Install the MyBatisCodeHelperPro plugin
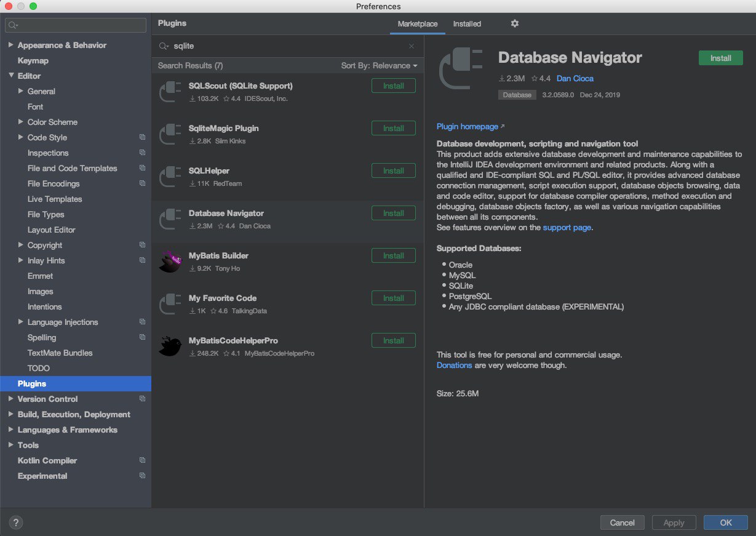Screen dimensions: 756x536 [x=394, y=341]
